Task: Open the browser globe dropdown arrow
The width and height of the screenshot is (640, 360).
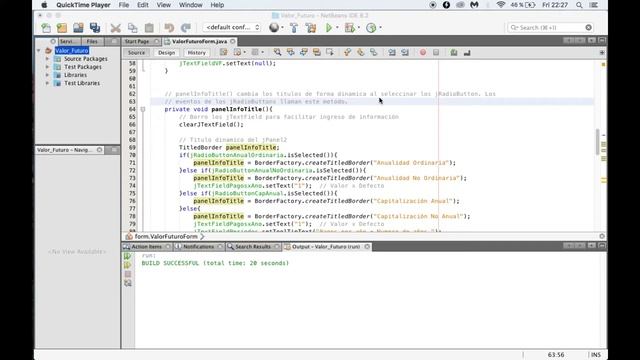Action: point(282,28)
